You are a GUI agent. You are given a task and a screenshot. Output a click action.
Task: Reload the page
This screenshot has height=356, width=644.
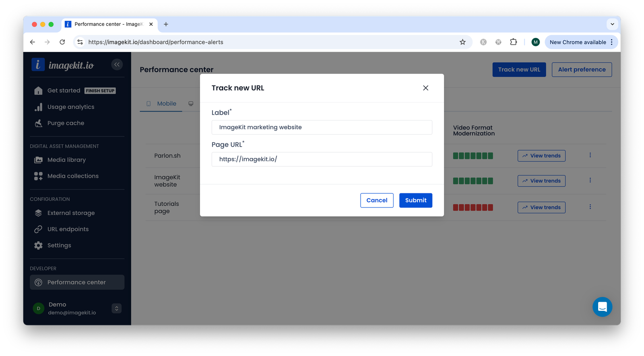[62, 42]
